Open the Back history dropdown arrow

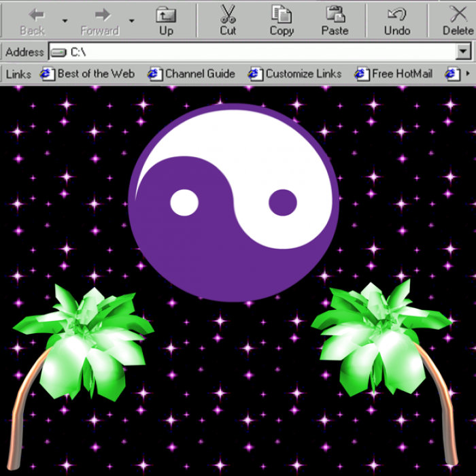click(x=65, y=20)
